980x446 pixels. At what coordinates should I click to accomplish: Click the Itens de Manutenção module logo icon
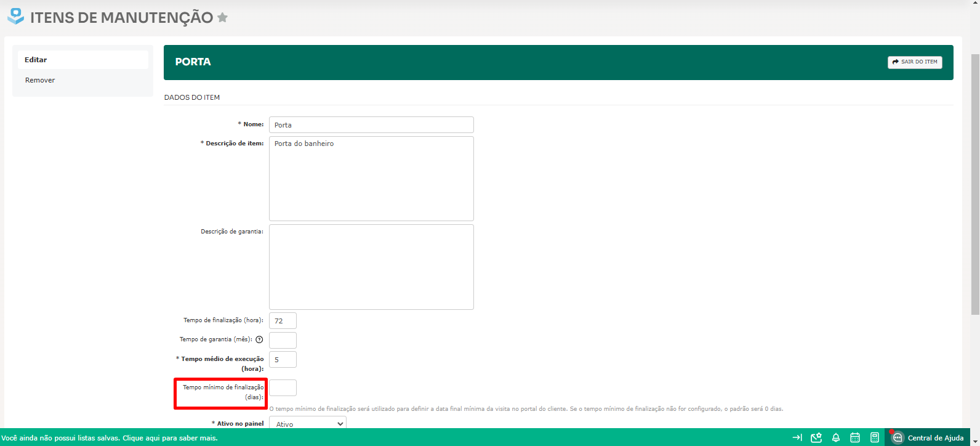[x=16, y=16]
